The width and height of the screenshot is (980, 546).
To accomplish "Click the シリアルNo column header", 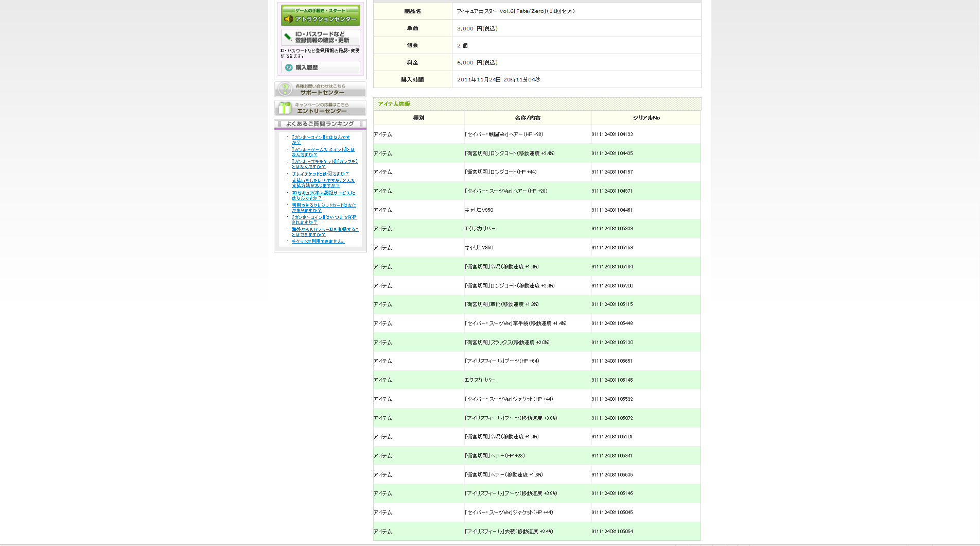I will pos(646,118).
